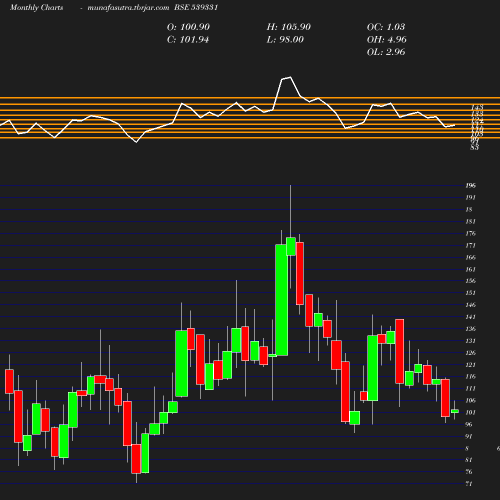Select the 141 price axis label

coord(471,317)
